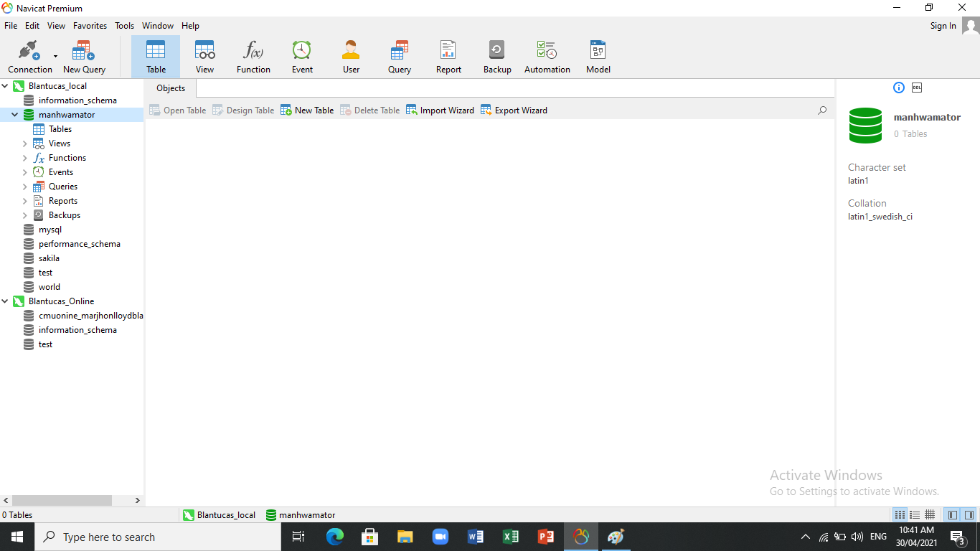Open the Automation toolbar icon
Screen dimensions: 980x551
click(547, 57)
